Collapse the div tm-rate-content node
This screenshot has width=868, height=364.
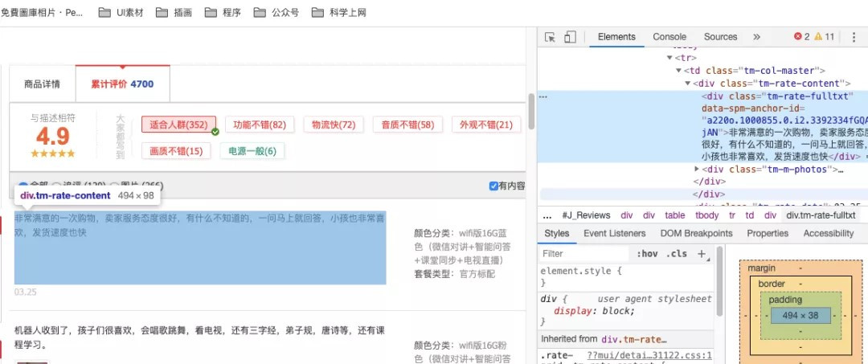[x=687, y=84]
